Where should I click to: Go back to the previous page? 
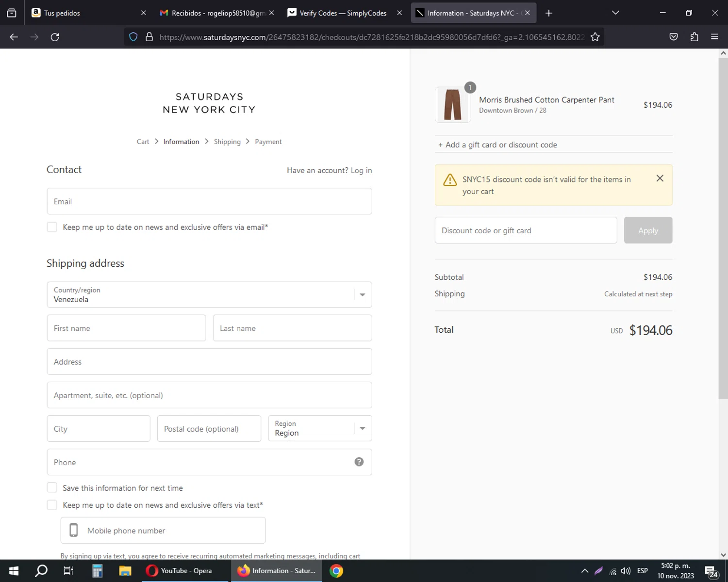tap(14, 37)
